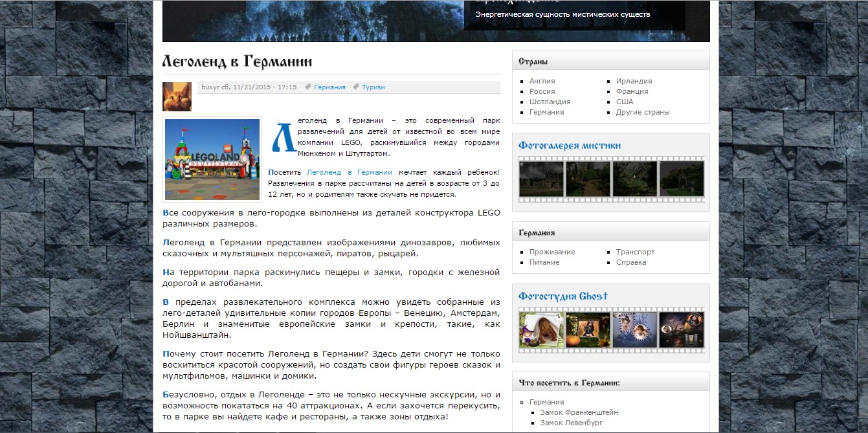
Task: Click the author name buxyr
Action: tap(210, 87)
